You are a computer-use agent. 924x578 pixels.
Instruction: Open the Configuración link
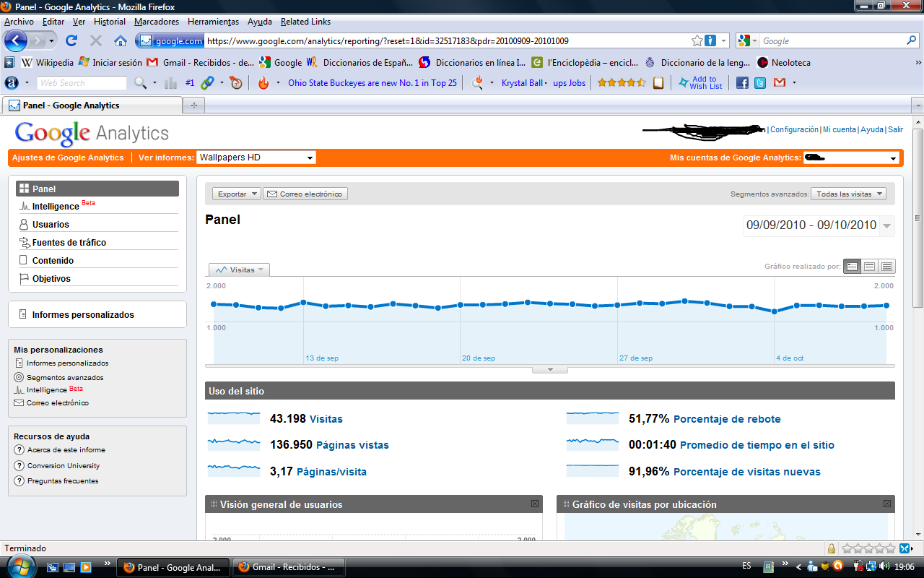click(794, 129)
